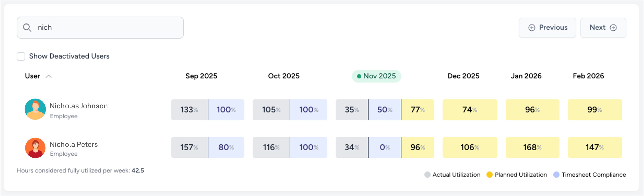Enable Show Deactivated Users checkbox
The height and width of the screenshot is (196, 644).
(x=21, y=56)
